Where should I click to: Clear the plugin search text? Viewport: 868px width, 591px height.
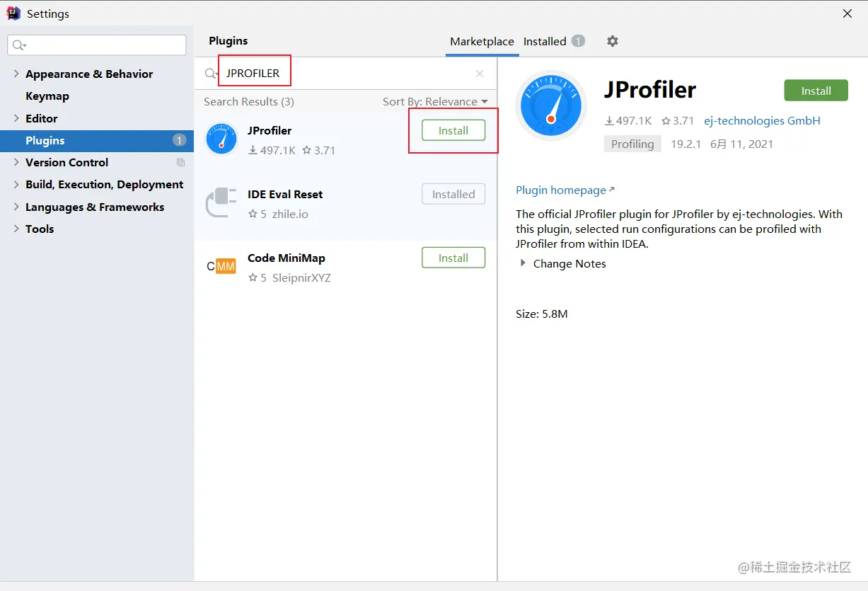[480, 74]
